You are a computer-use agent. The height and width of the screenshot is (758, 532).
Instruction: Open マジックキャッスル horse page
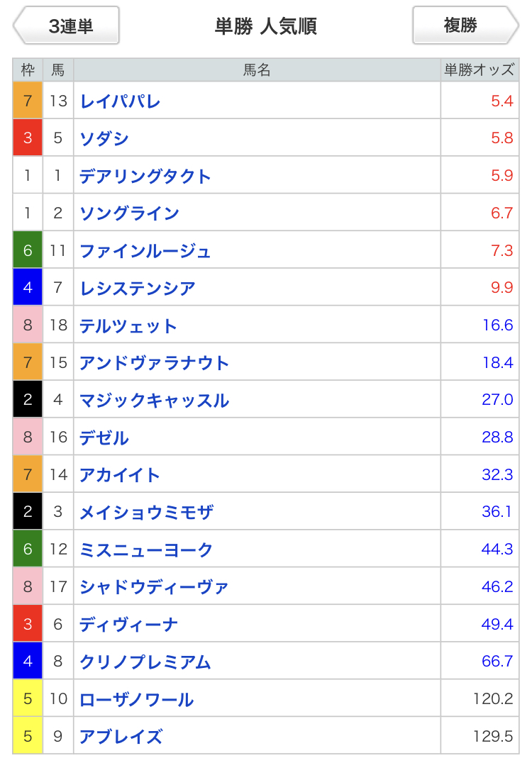coord(154,400)
